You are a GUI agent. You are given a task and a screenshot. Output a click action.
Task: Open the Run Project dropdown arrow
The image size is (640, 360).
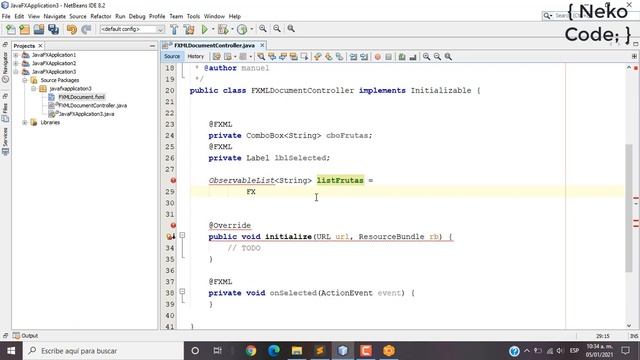pos(213,29)
